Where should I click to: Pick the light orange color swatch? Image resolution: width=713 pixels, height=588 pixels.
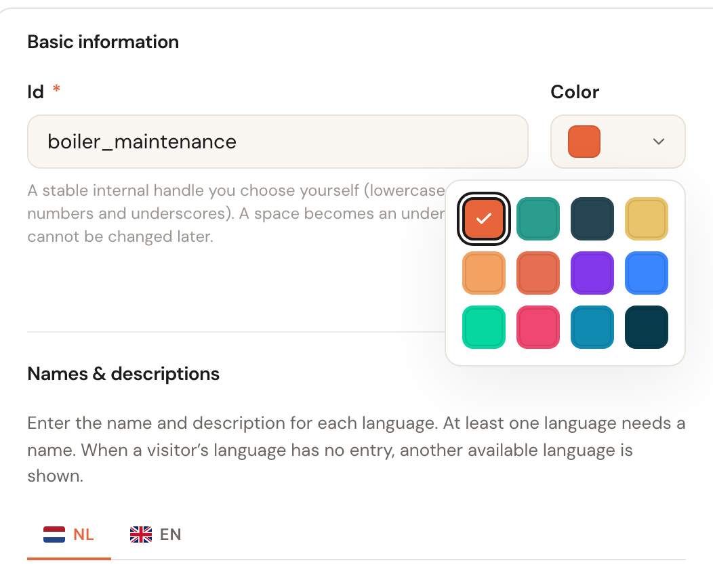tap(483, 273)
